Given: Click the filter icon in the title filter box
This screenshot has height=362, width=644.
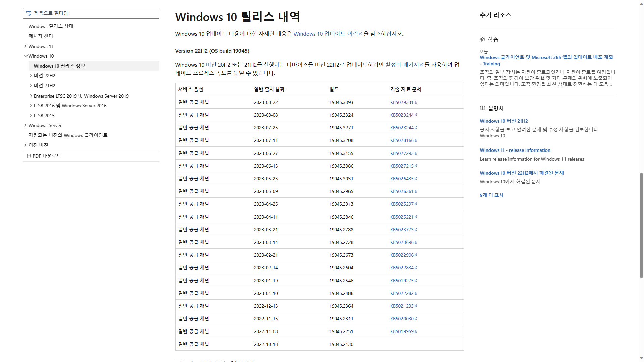Looking at the screenshot, I should click(29, 13).
